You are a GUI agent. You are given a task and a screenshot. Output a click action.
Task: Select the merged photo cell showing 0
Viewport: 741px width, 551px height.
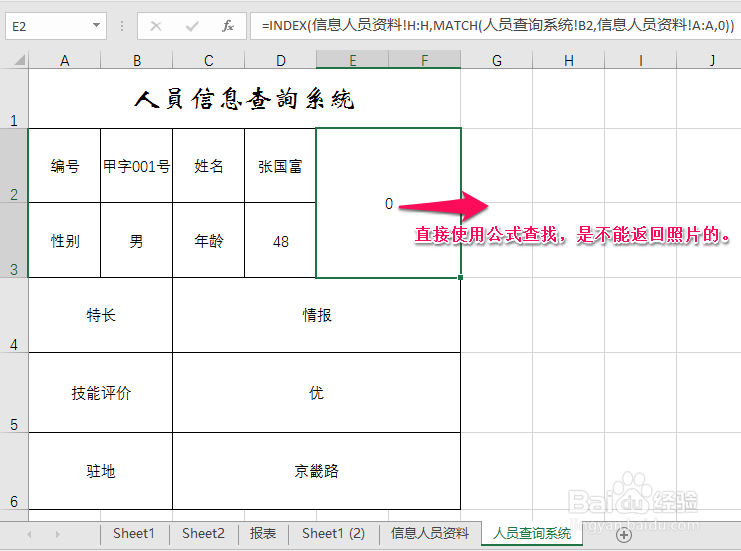click(x=388, y=203)
